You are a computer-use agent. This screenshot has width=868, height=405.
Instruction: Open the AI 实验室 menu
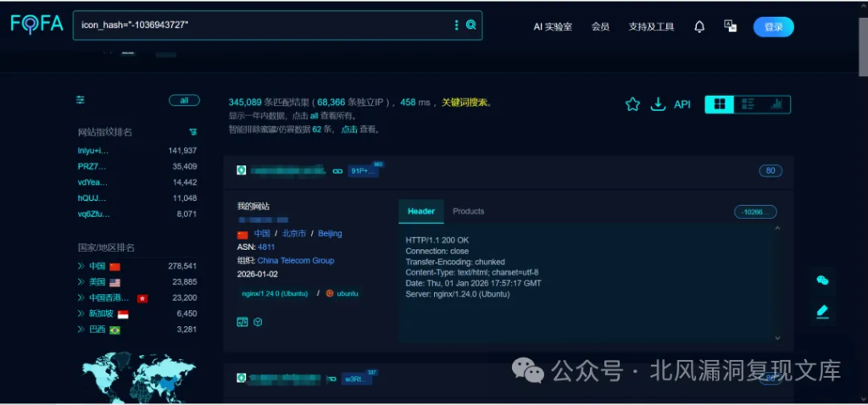[552, 27]
